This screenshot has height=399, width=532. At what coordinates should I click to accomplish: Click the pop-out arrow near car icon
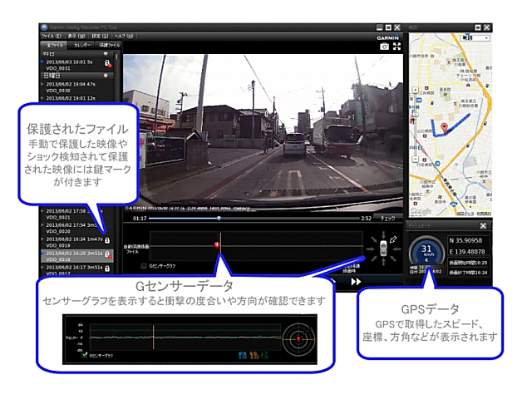point(392,238)
